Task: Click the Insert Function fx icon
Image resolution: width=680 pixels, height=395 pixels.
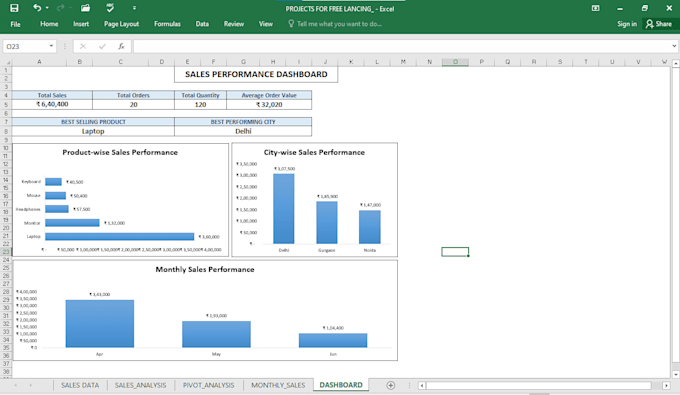Action: click(121, 46)
